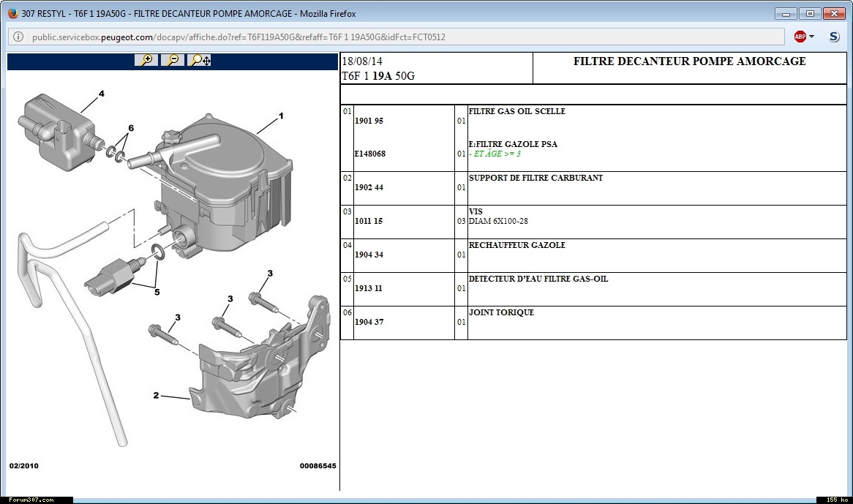Viewport: 853px width, 504px height.
Task: Click the blue S extension icon
Action: coord(834,37)
